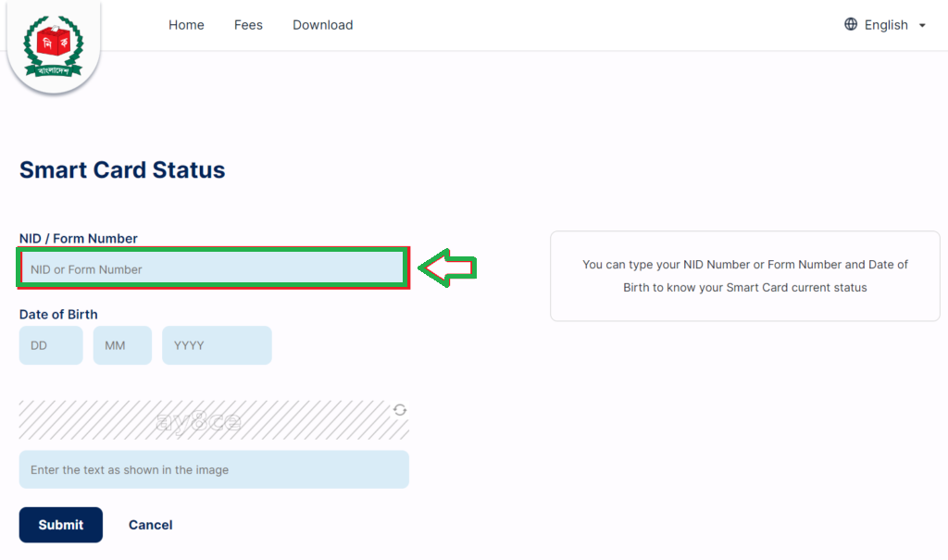Viewport: 948px width, 560px height.
Task: Click the Smart Card Status heading
Action: coord(122,170)
